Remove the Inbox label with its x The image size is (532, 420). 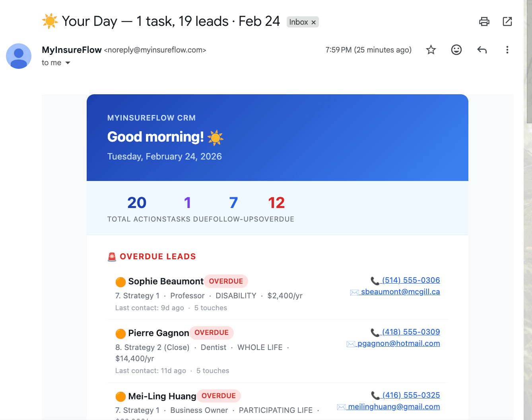313,22
